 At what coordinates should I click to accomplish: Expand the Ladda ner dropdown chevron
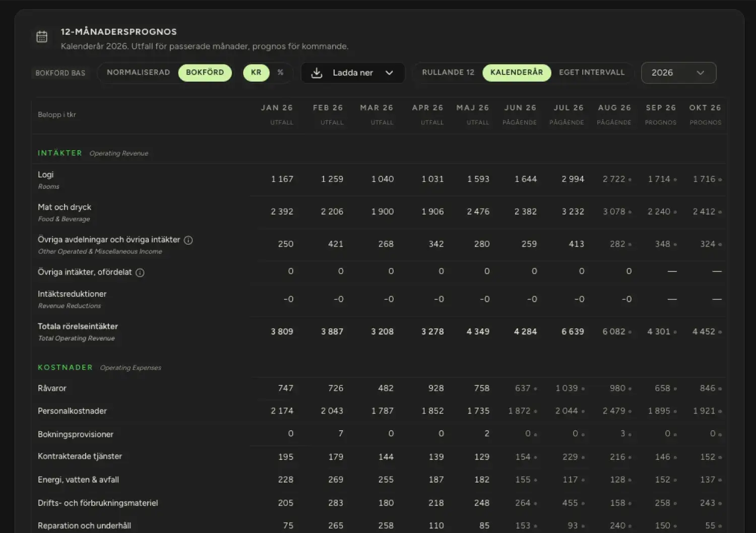tap(389, 73)
